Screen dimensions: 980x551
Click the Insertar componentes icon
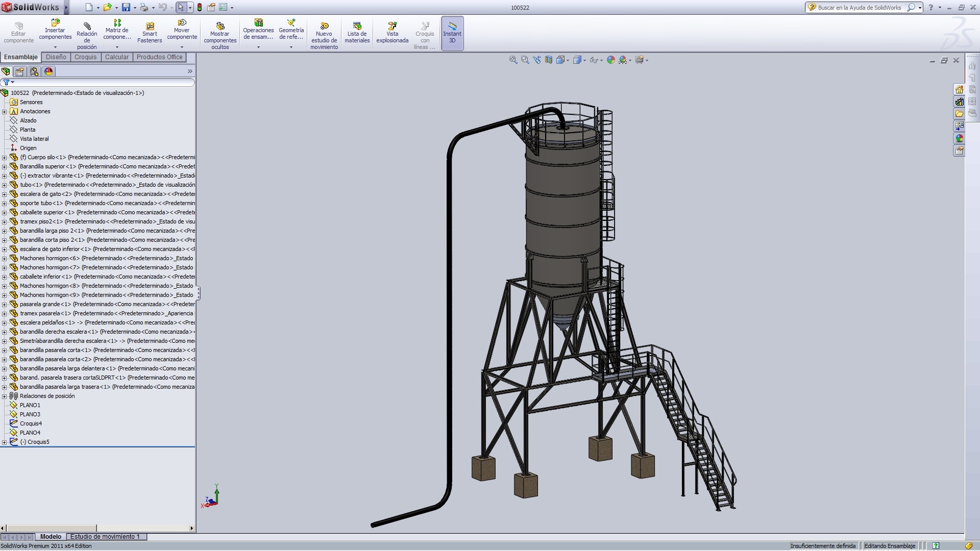55,23
